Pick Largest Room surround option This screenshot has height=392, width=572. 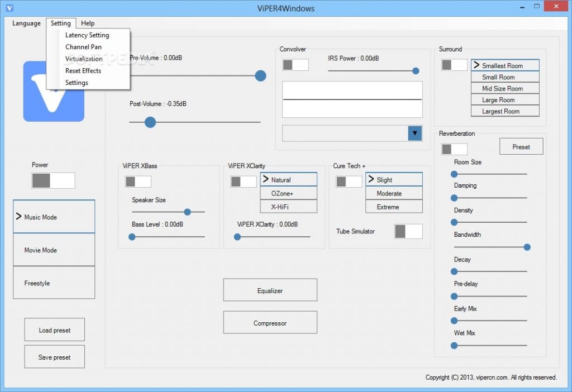pos(505,111)
